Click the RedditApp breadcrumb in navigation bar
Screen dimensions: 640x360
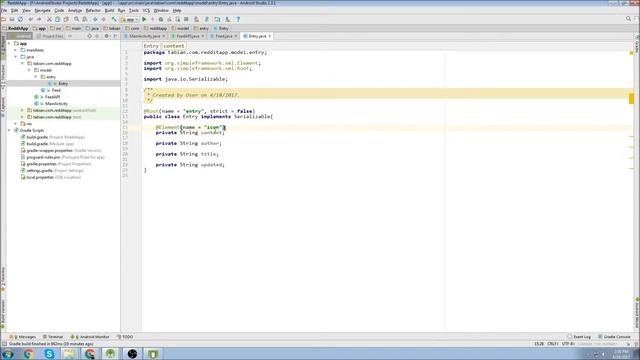pyautogui.click(x=16, y=29)
